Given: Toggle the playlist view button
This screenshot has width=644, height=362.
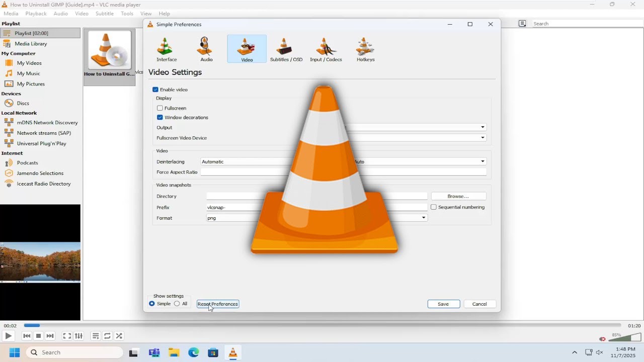Looking at the screenshot, I should [96, 336].
